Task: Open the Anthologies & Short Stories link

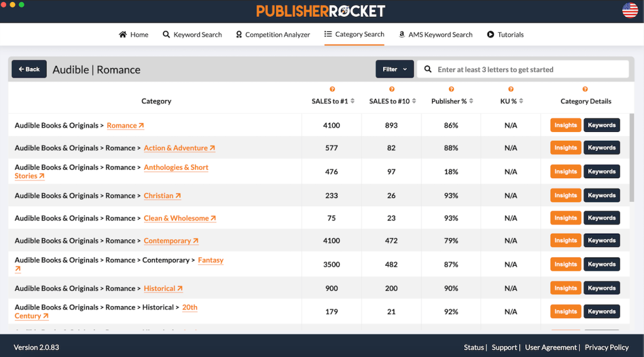Action: [176, 167]
